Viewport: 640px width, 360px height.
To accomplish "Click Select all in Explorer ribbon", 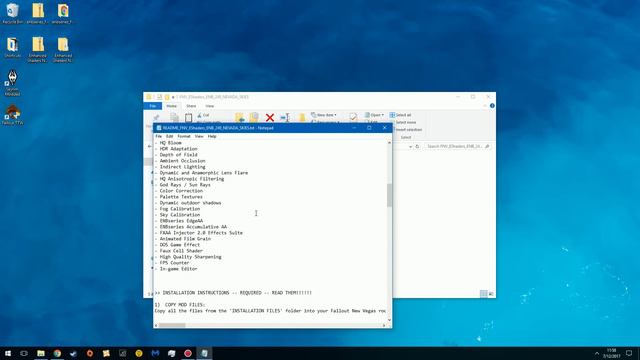I will tap(400, 115).
